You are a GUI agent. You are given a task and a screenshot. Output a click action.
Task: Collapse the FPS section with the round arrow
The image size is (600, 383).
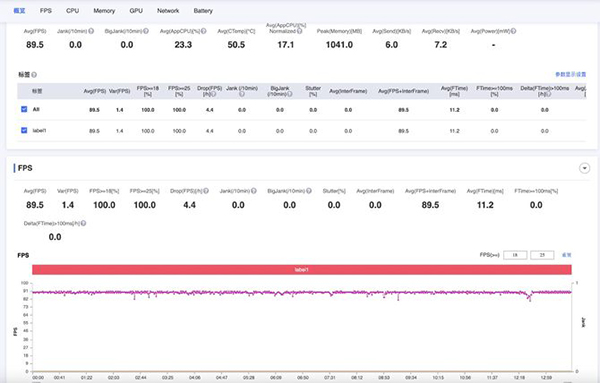(x=584, y=168)
